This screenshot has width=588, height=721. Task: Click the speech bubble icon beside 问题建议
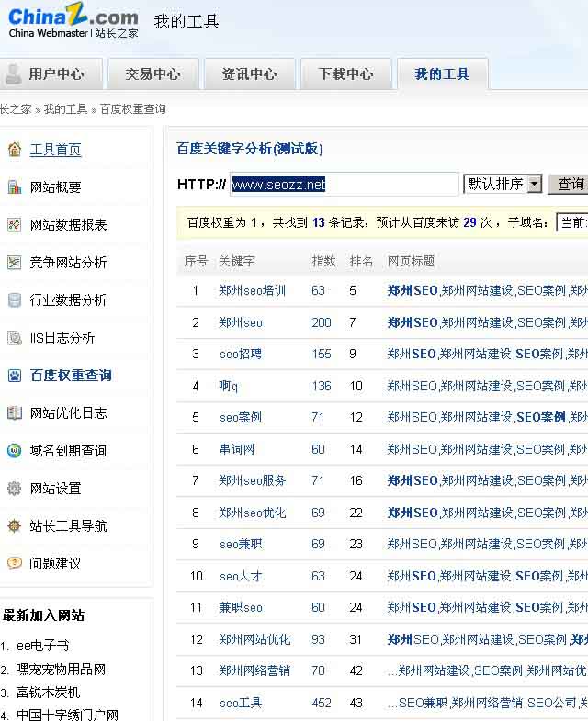pyautogui.click(x=15, y=563)
